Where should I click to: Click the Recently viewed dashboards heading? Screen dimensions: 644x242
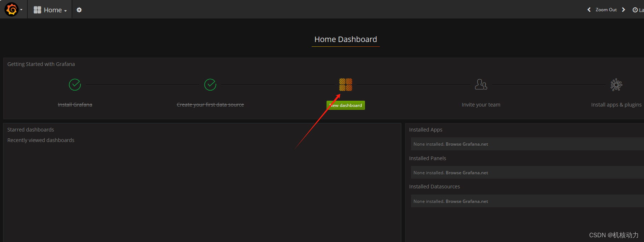41,140
